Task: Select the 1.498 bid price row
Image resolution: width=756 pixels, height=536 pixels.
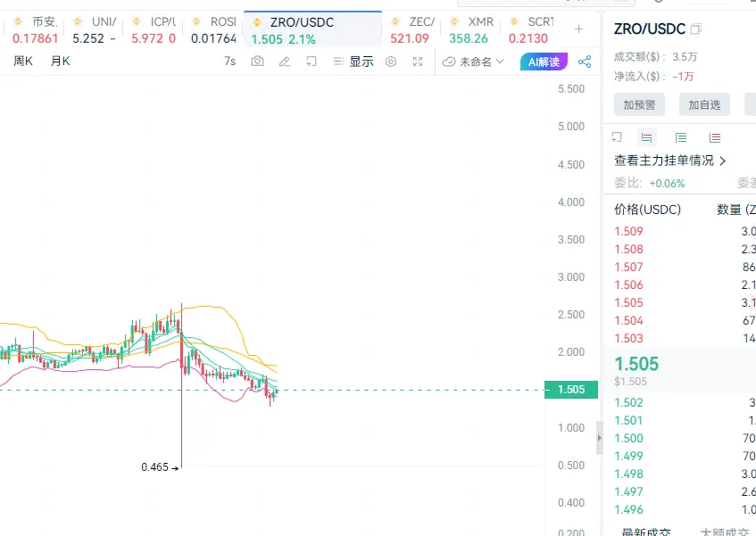Action: tap(680, 474)
